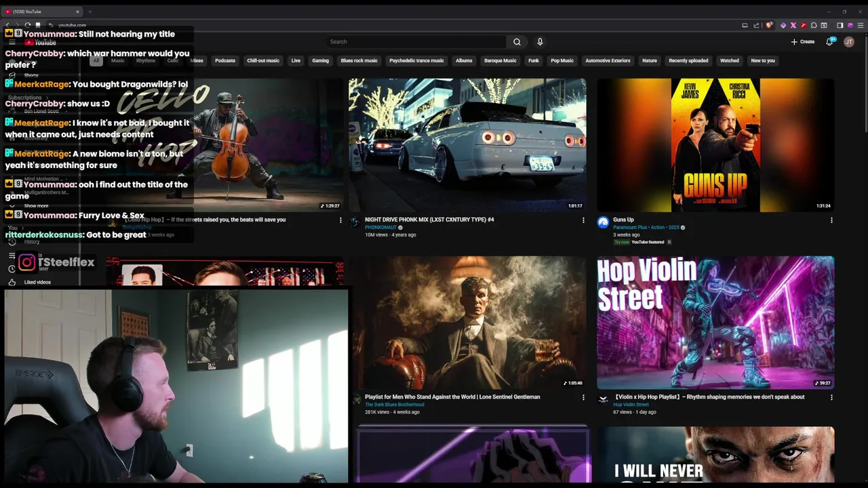The width and height of the screenshot is (868, 488).
Task: Open the Hop Violin Street thumbnail
Action: pos(715,323)
